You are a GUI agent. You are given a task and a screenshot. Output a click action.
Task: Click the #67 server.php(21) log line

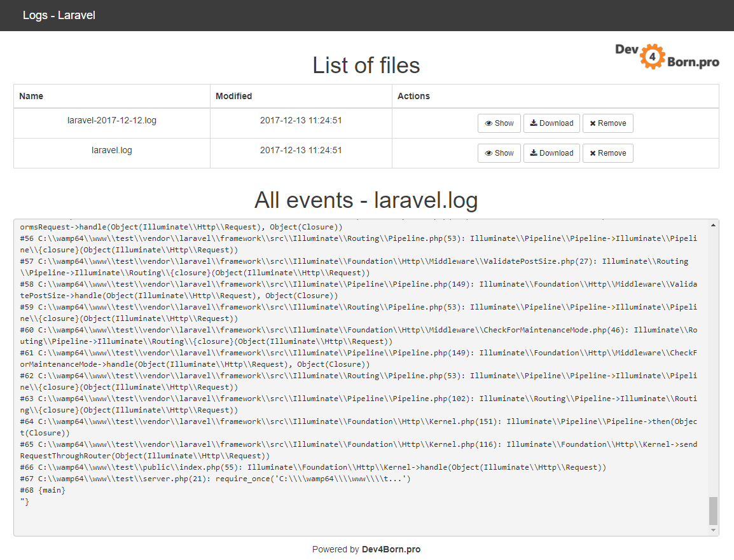coord(216,479)
